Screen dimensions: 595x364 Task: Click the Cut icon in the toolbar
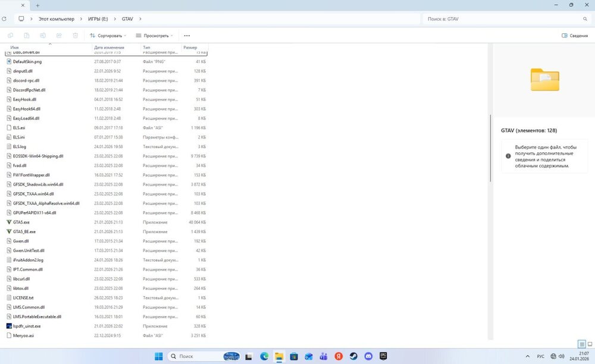pyautogui.click(x=11, y=35)
